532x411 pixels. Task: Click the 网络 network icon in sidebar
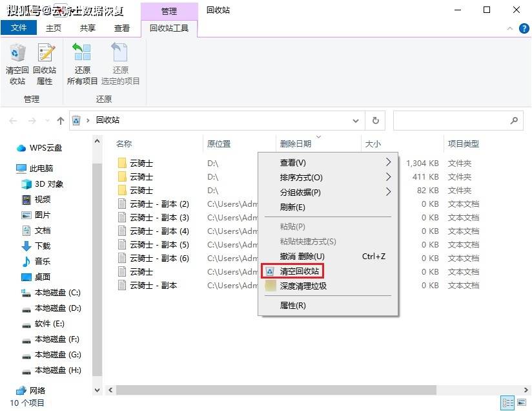pyautogui.click(x=21, y=390)
